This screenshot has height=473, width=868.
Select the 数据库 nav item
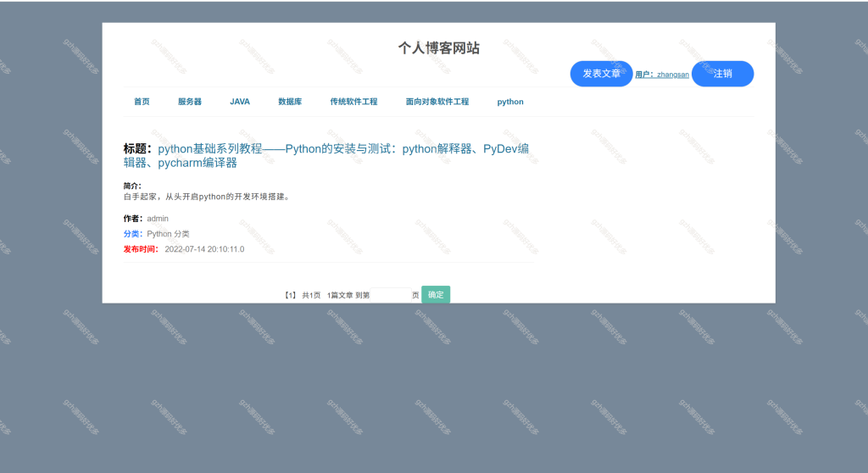[290, 102]
